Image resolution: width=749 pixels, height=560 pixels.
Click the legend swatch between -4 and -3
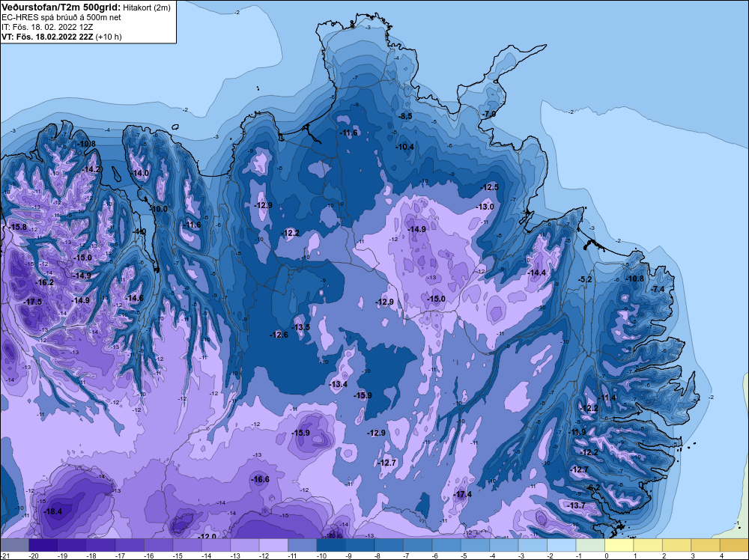click(504, 545)
